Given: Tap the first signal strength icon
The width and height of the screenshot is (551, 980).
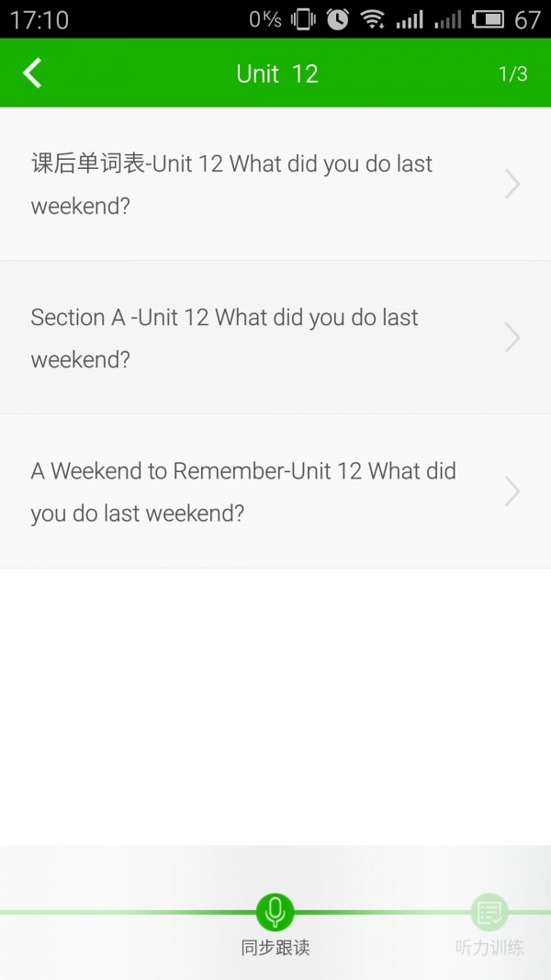Looking at the screenshot, I should tap(410, 18).
